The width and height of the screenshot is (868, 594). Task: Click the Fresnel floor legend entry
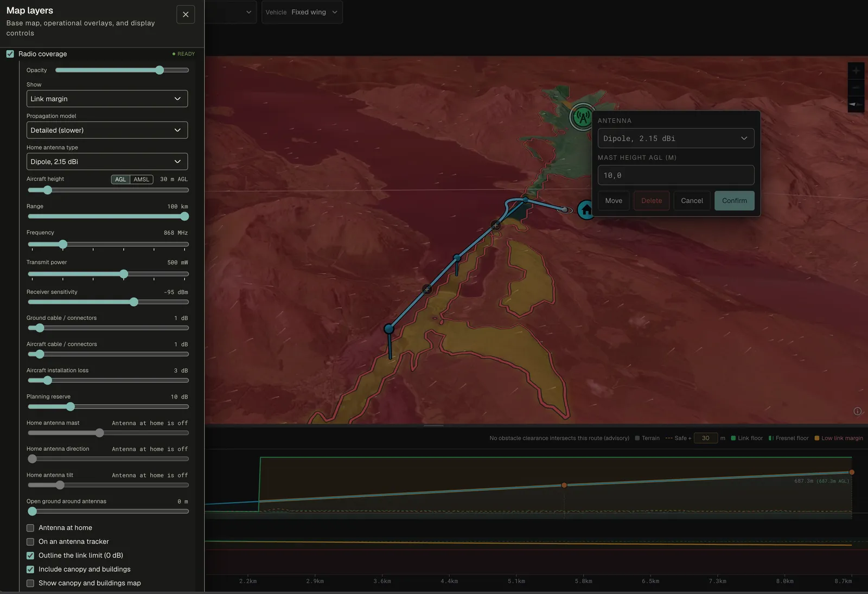[x=788, y=438]
